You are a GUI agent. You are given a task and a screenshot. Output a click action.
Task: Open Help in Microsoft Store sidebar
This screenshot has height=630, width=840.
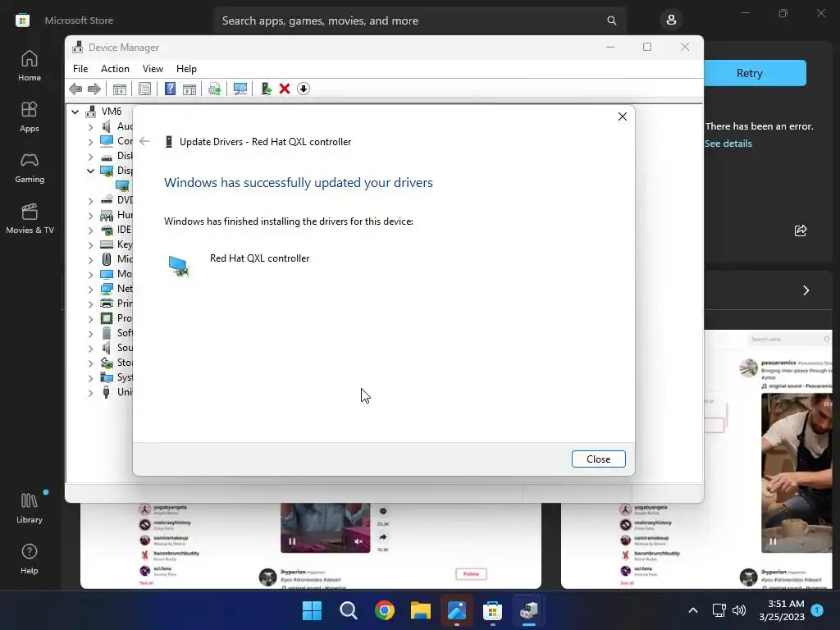(30, 559)
